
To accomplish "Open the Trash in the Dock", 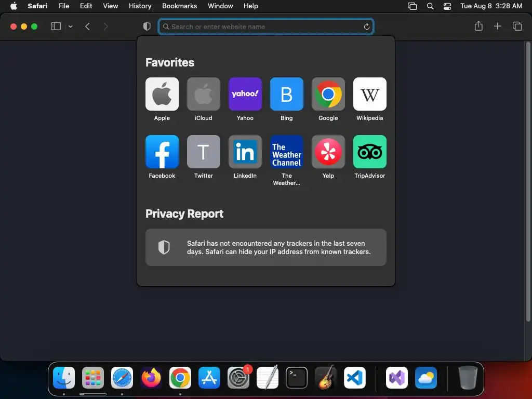I will tap(468, 378).
